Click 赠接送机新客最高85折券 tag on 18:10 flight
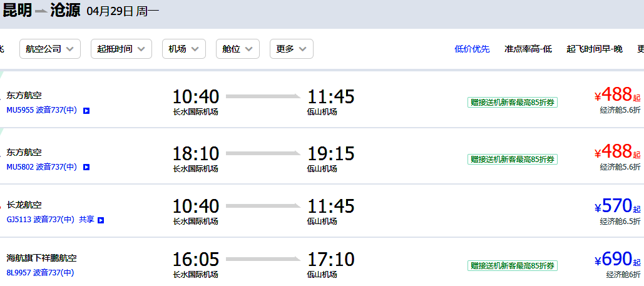644x286 pixels. pyautogui.click(x=512, y=159)
